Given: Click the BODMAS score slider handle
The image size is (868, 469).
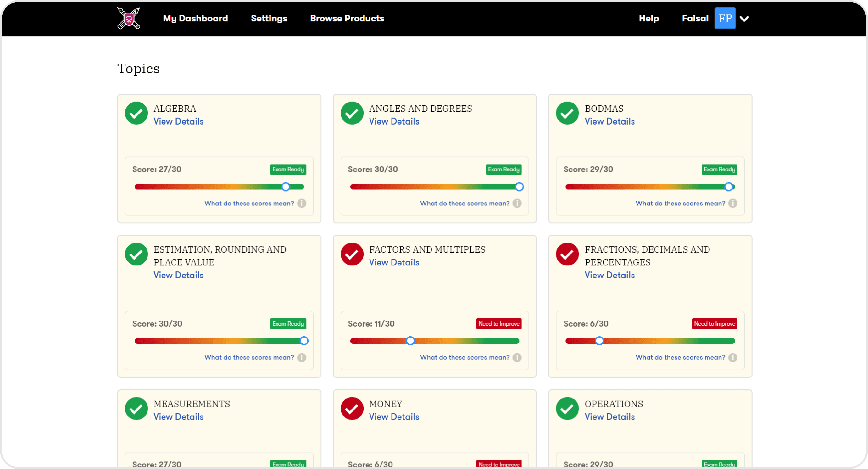Looking at the screenshot, I should pyautogui.click(x=728, y=187).
